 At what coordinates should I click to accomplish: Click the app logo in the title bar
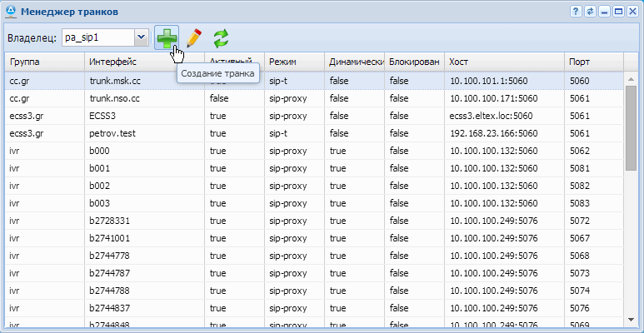(x=10, y=12)
